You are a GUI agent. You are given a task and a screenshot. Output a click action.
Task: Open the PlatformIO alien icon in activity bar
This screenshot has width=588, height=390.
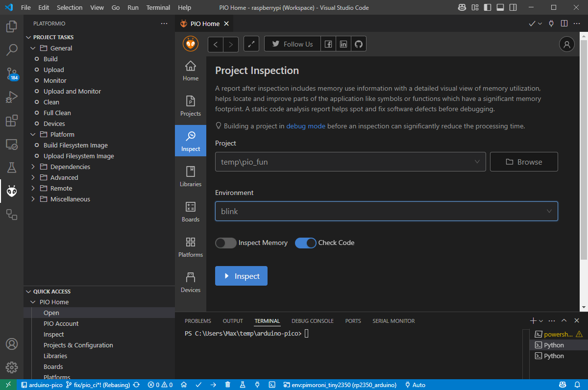pos(12,191)
